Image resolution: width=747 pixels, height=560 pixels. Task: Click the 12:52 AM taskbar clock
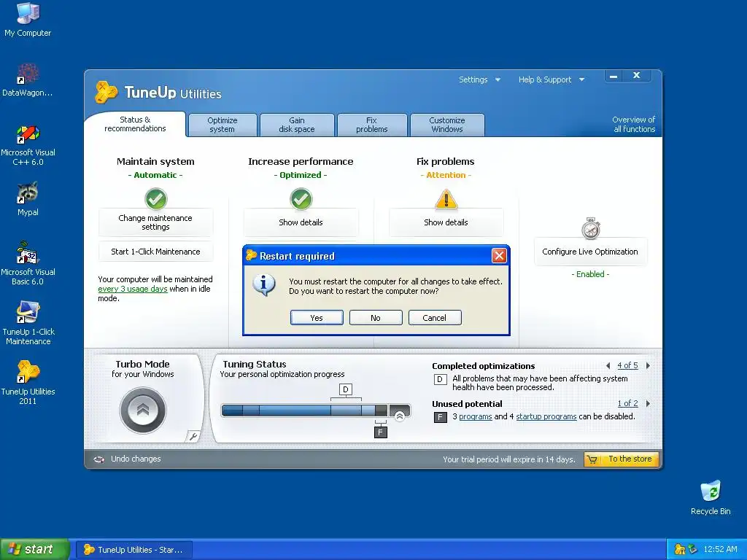point(720,549)
